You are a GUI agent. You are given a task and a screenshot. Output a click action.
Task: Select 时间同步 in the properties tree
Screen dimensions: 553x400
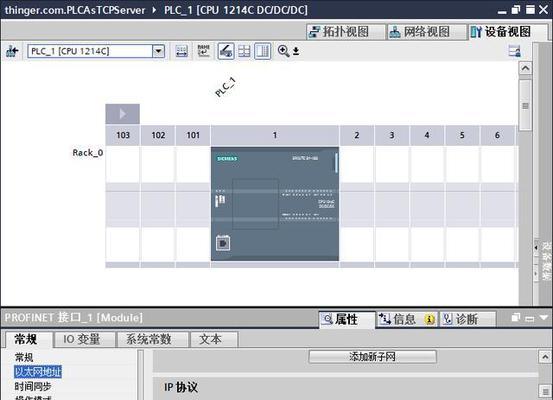tap(33, 387)
